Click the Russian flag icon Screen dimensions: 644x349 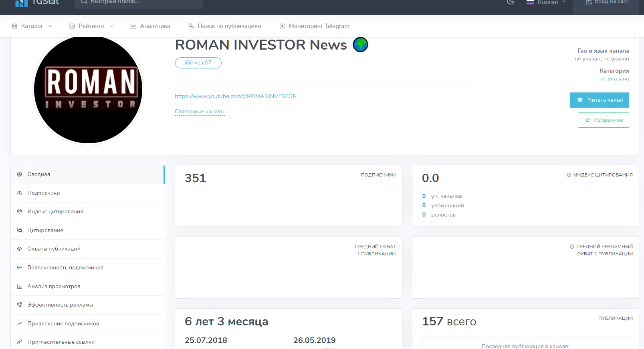(530, 2)
